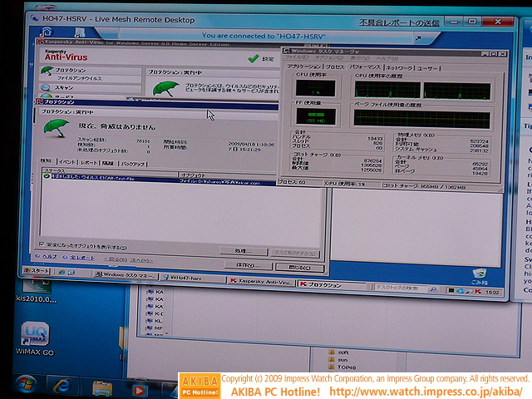Click the remote スタート button
The height and width of the screenshot is (399, 532).
point(39,271)
